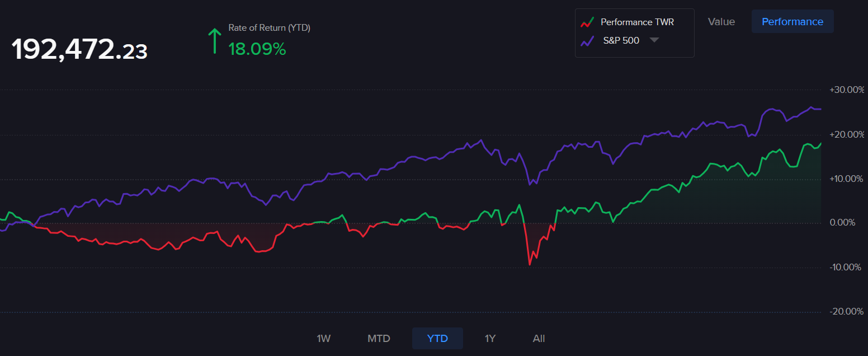Open the S&P 500 benchmark dropdown arrow
This screenshot has height=356, width=868.
[654, 40]
